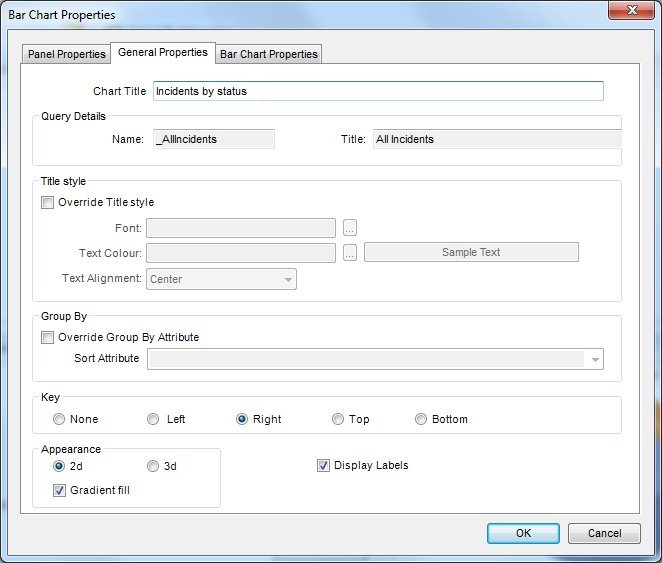Uncheck the Gradient fill option
Viewport: 662px width, 563px height.
(x=60, y=490)
